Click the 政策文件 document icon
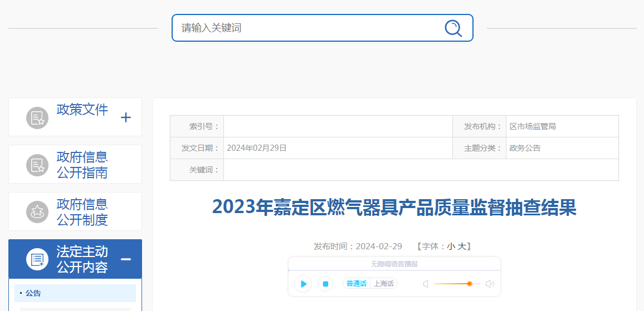Viewport: 644px width, 311px height. 37,118
